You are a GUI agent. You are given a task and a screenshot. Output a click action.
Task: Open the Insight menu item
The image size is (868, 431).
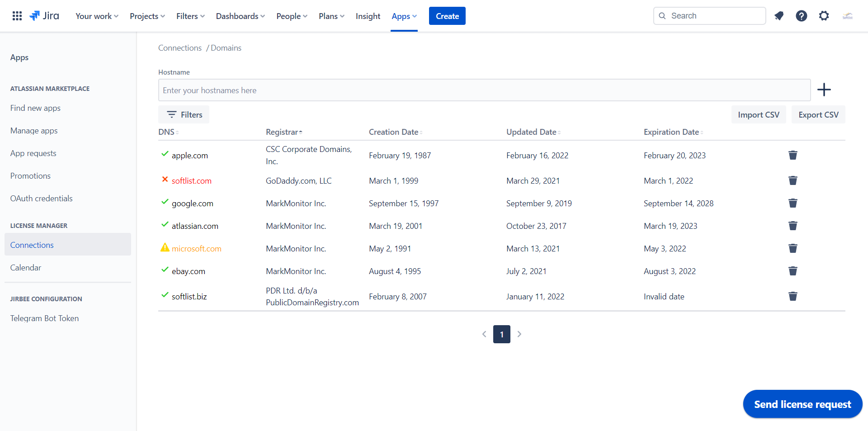[x=368, y=16]
